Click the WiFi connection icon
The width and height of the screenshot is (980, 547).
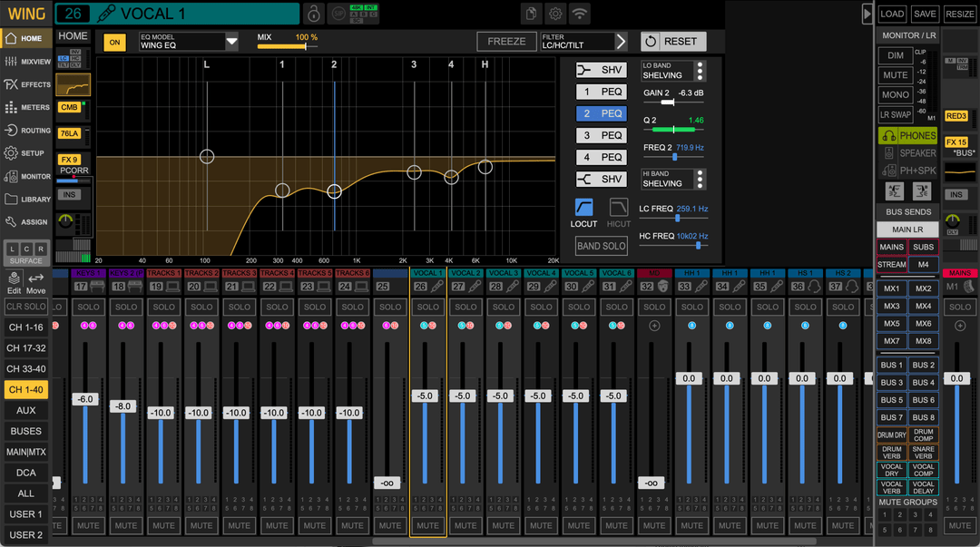click(579, 14)
